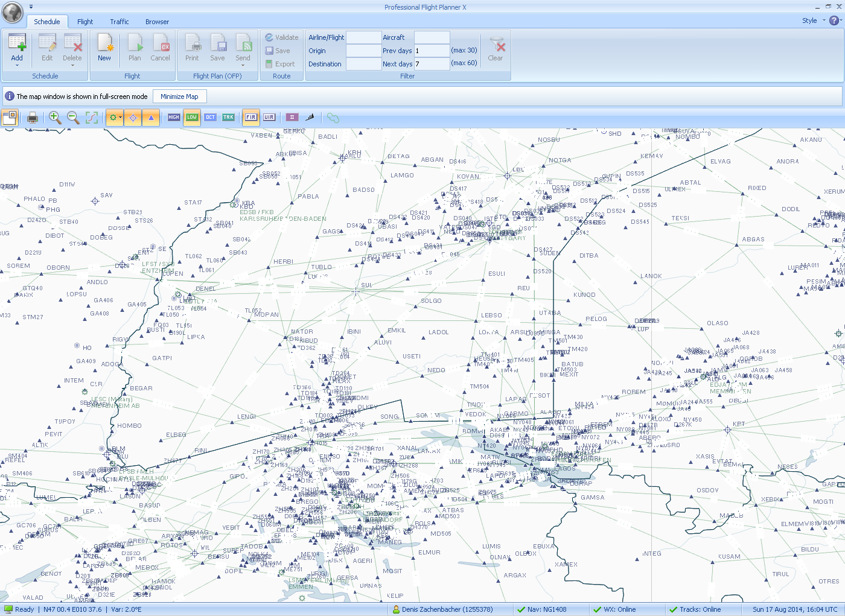Click the Nav: NG1408 status entry

(x=541, y=609)
